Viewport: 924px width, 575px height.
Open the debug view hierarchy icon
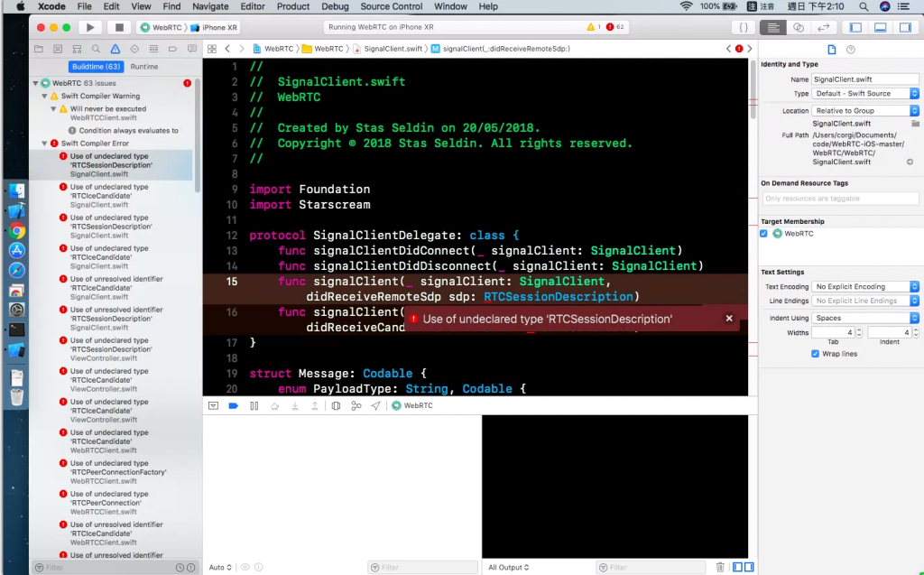coord(336,405)
